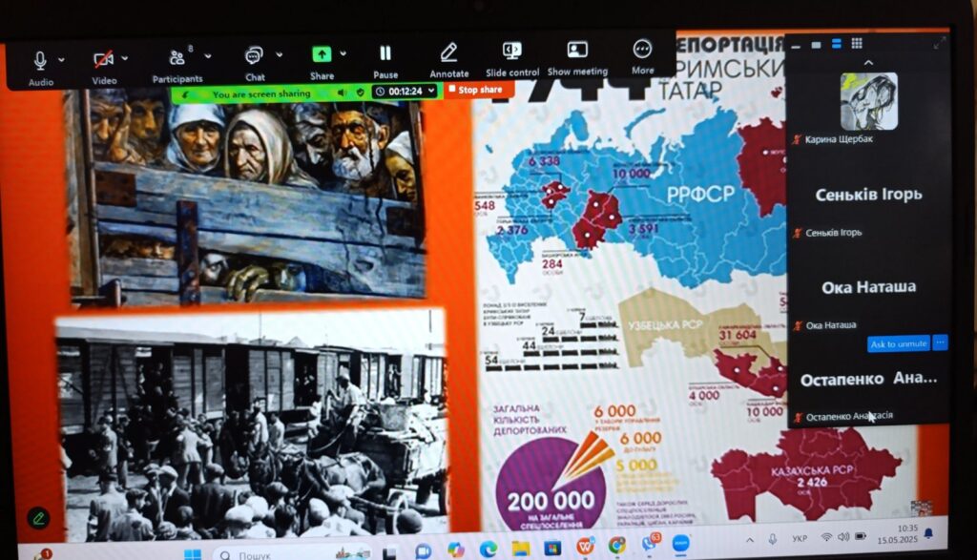This screenshot has height=560, width=977.
Task: Open Slide control in Zoom toolbar
Action: 511,51
